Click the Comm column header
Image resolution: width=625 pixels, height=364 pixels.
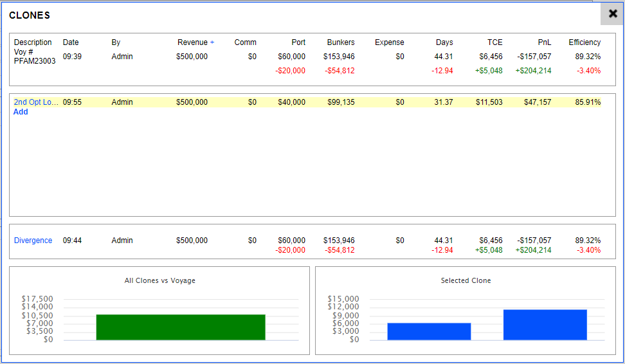coord(245,42)
